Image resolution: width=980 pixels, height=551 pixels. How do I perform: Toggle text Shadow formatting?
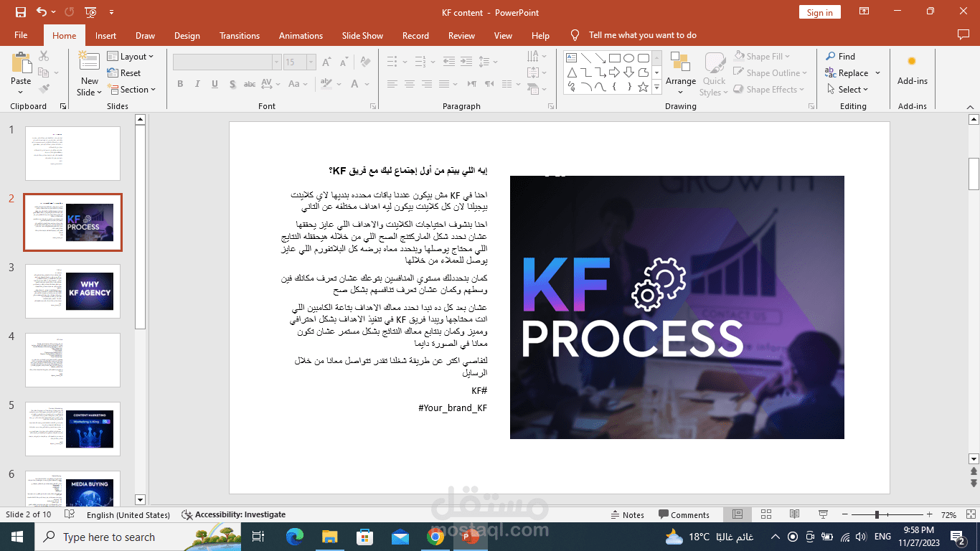pos(232,84)
